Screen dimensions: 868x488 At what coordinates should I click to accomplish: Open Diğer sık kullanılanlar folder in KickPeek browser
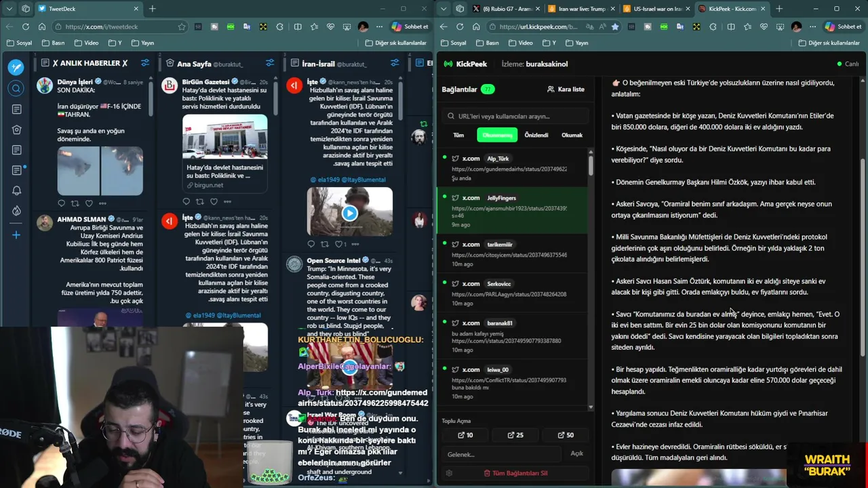(x=829, y=43)
